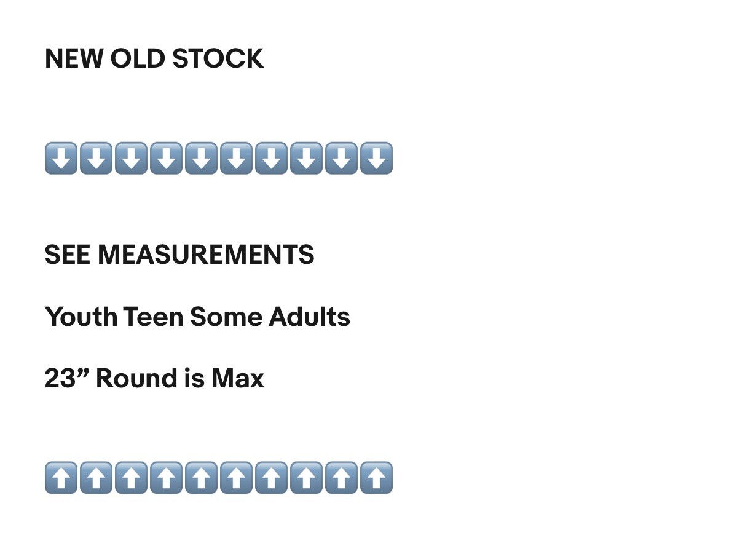Select the last down arrow emoji
Image resolution: width=756 pixels, height=538 pixels.
[376, 158]
